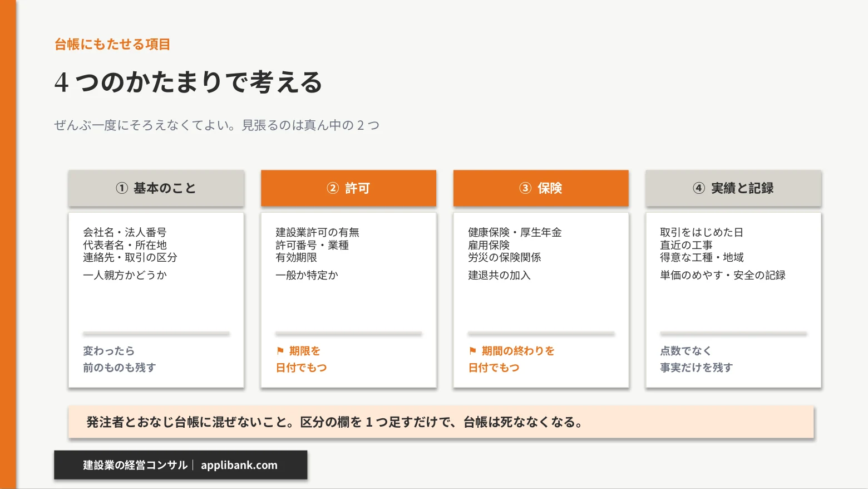Click the line 取引をはじめた日

point(702,232)
